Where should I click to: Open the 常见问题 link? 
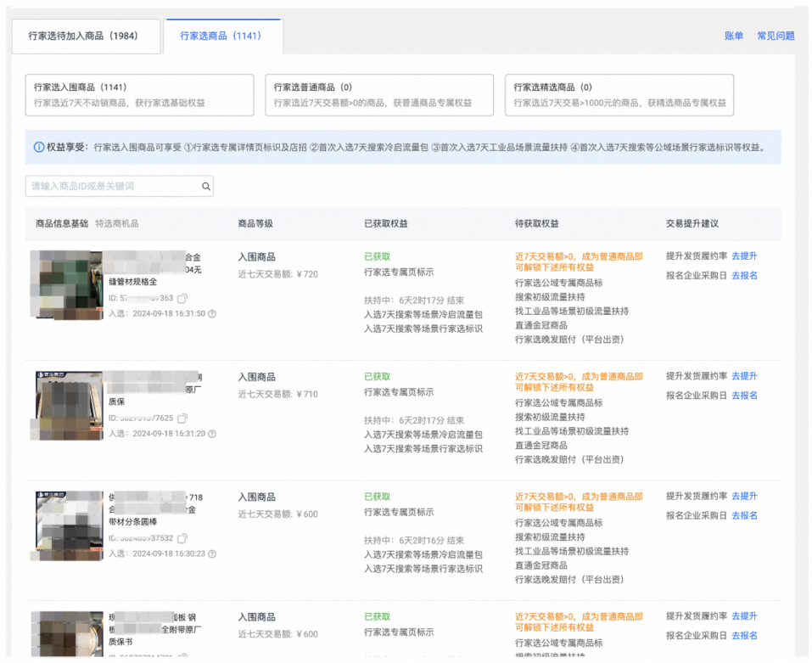click(776, 37)
